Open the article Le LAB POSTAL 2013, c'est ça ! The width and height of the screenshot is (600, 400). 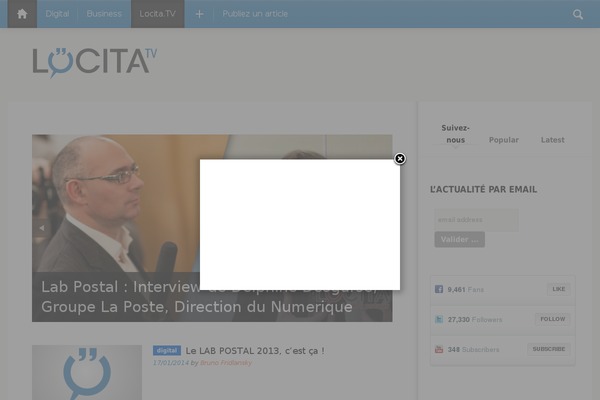click(x=255, y=351)
